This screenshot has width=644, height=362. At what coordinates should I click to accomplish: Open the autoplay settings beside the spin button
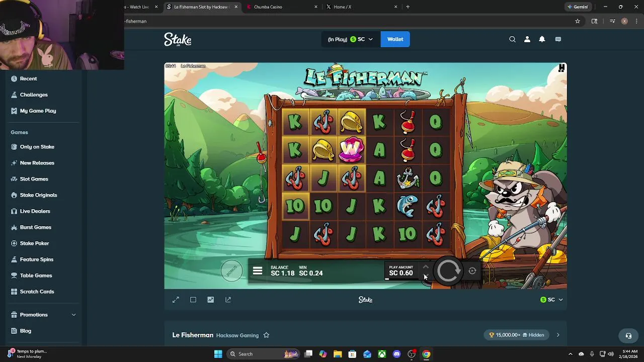click(x=472, y=271)
